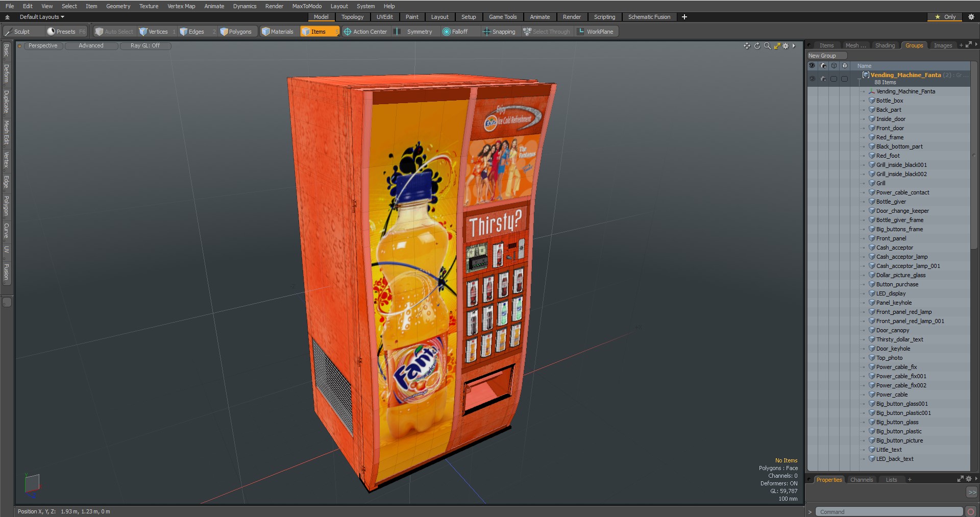Select the LED_display item
Viewport: 980px width, 517px height.
(891, 293)
